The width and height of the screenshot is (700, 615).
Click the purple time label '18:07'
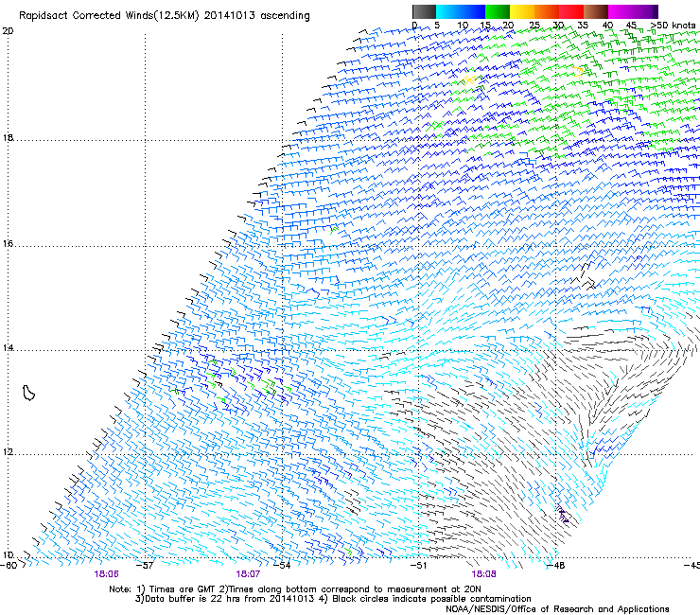[248, 574]
